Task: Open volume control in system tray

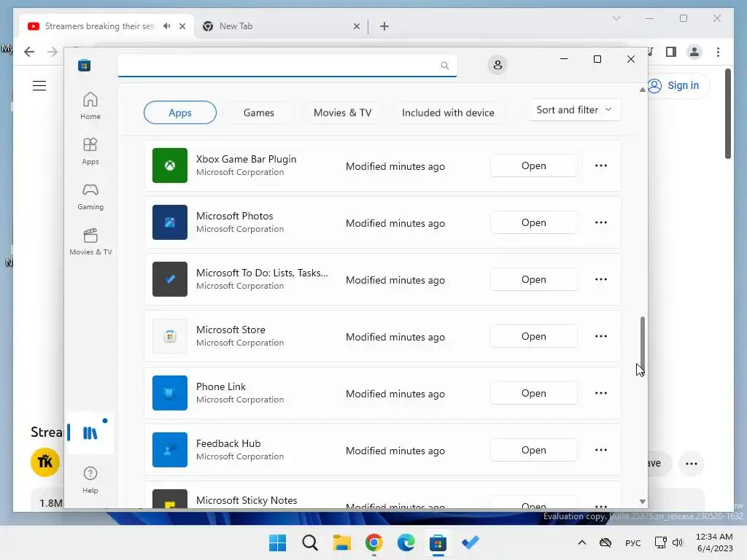Action: click(x=678, y=542)
